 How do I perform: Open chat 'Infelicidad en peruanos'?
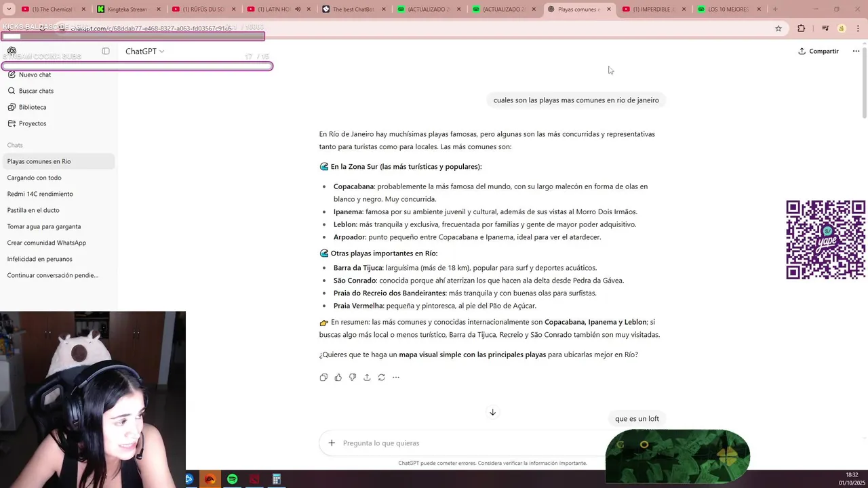coord(58,259)
